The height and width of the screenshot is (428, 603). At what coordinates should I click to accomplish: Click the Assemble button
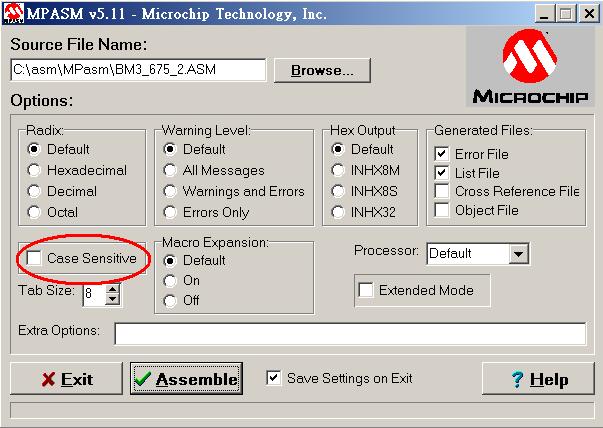click(x=187, y=378)
